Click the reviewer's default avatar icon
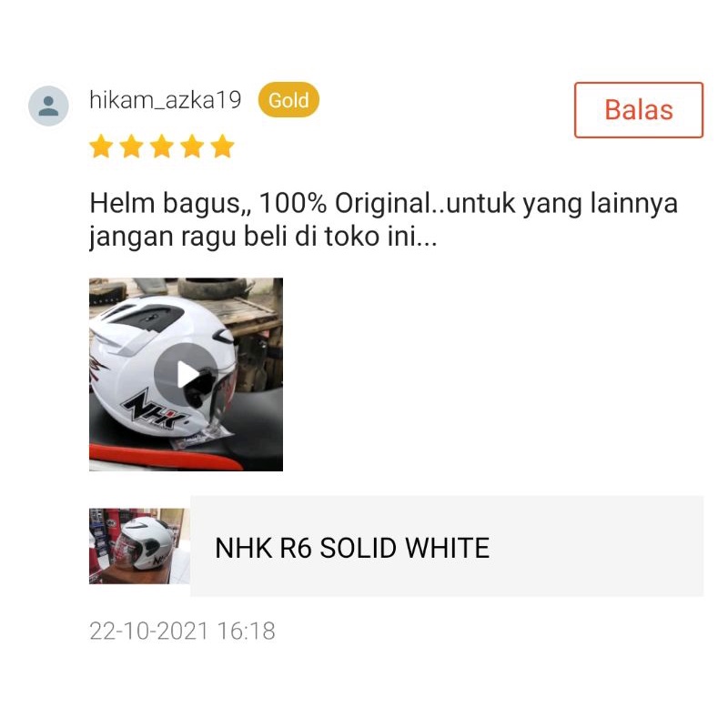 pyautogui.click(x=48, y=106)
